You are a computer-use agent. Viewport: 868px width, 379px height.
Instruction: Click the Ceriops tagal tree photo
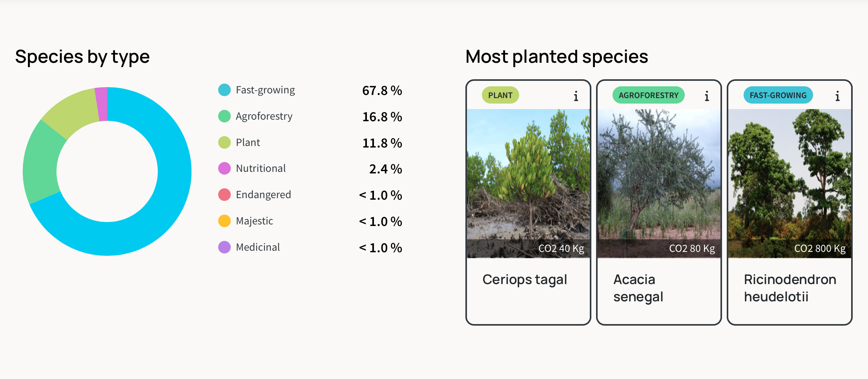pyautogui.click(x=528, y=183)
